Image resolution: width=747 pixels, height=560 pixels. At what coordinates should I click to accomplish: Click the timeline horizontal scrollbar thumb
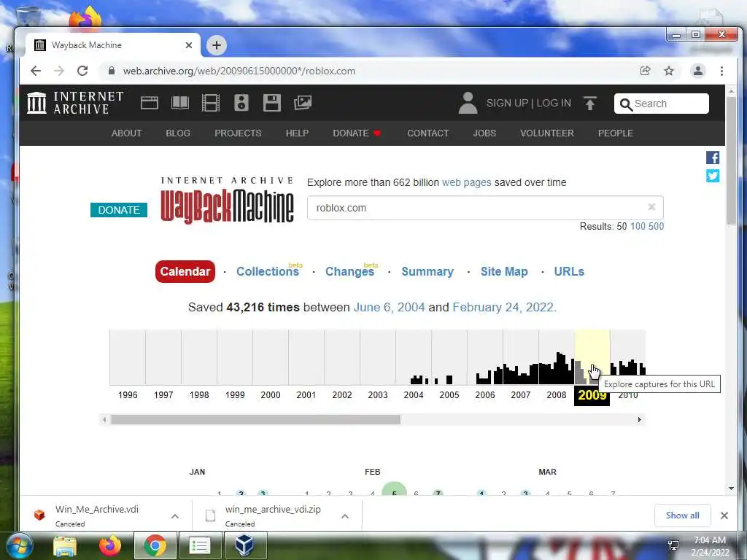coord(255,419)
